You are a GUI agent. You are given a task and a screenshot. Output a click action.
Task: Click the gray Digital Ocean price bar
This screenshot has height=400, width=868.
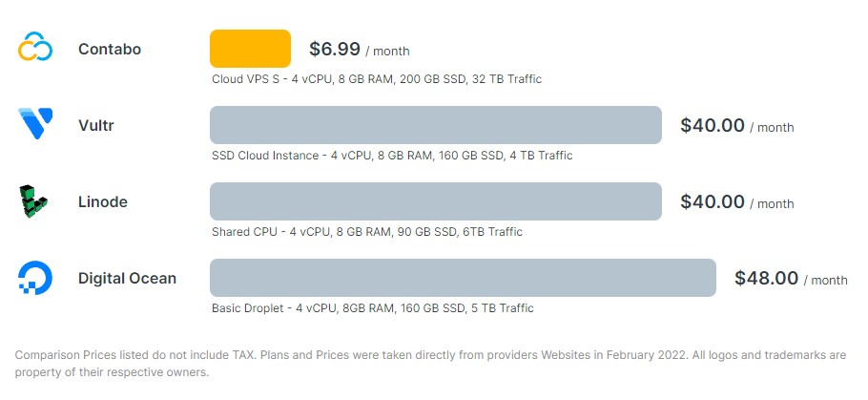pos(463,278)
